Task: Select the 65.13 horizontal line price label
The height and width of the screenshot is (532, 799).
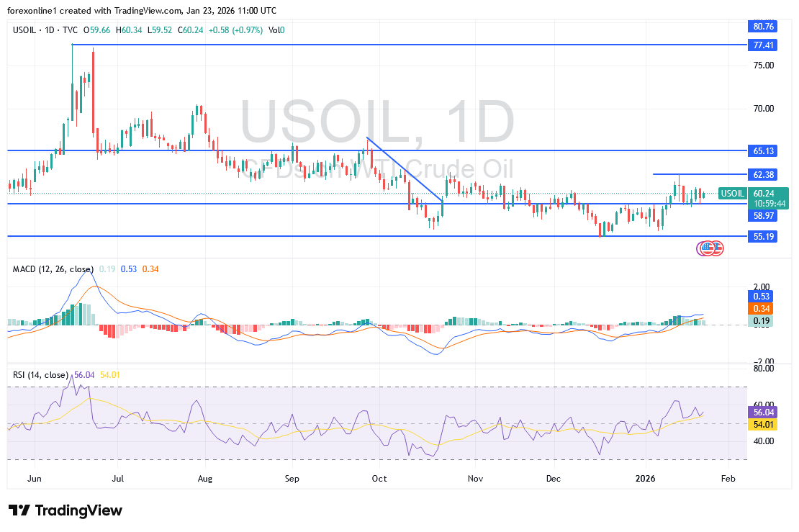Action: pyautogui.click(x=763, y=151)
